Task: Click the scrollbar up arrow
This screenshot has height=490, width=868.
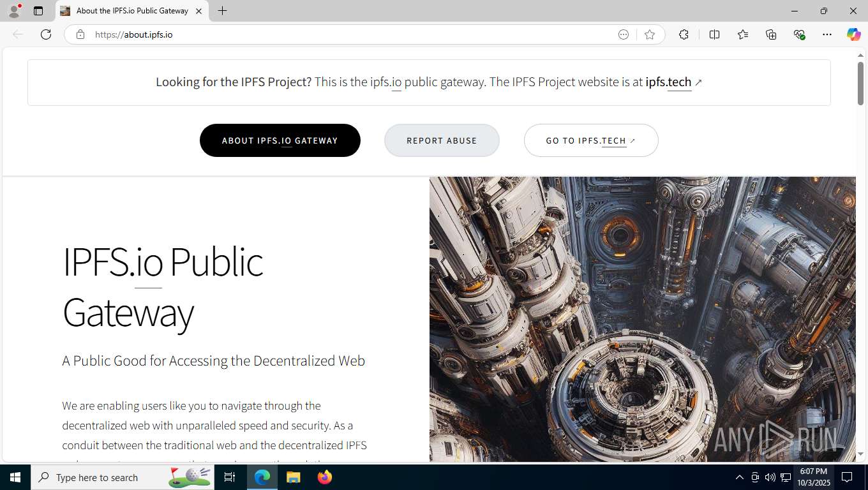Action: click(x=860, y=56)
